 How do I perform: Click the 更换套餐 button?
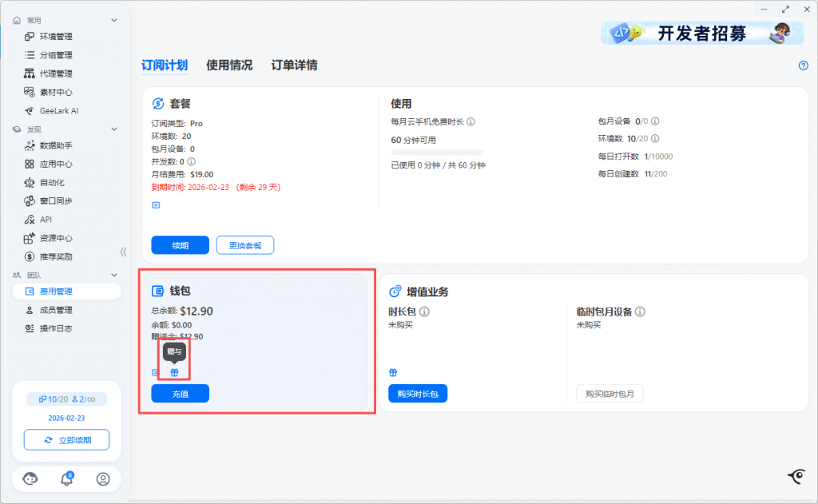coord(244,245)
